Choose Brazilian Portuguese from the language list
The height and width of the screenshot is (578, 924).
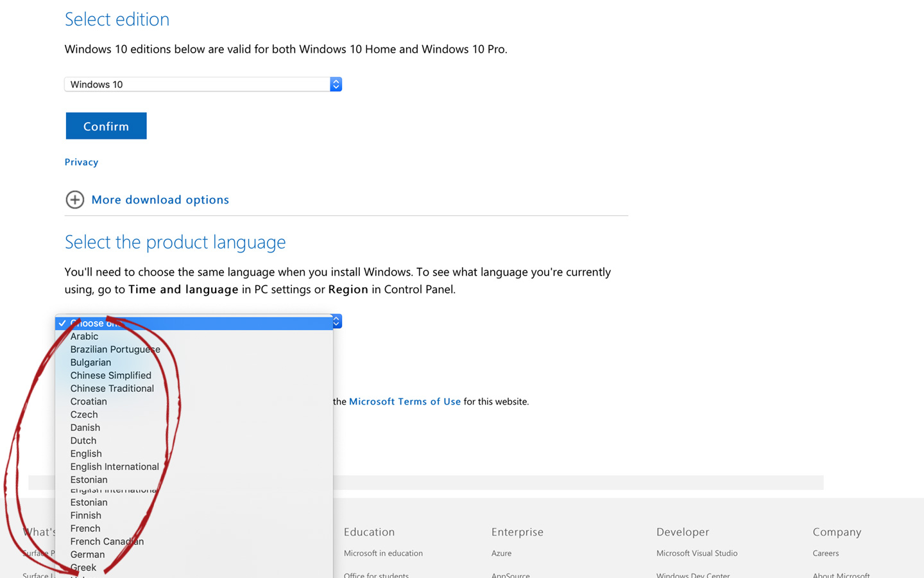(x=194, y=349)
